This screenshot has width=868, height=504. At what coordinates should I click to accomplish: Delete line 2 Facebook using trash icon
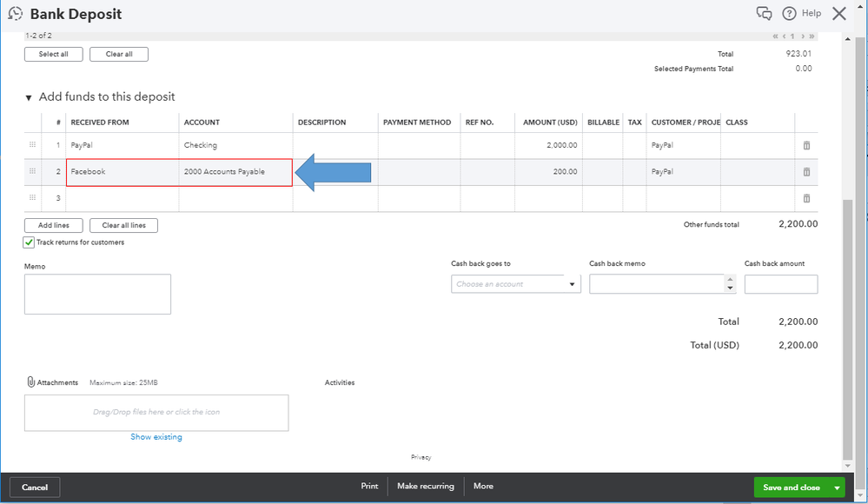[x=806, y=172]
